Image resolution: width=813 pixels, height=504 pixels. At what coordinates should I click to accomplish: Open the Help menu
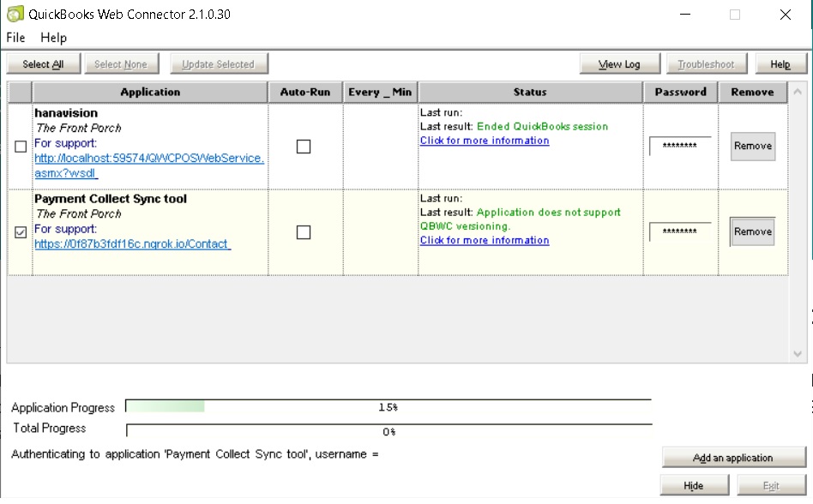click(53, 38)
